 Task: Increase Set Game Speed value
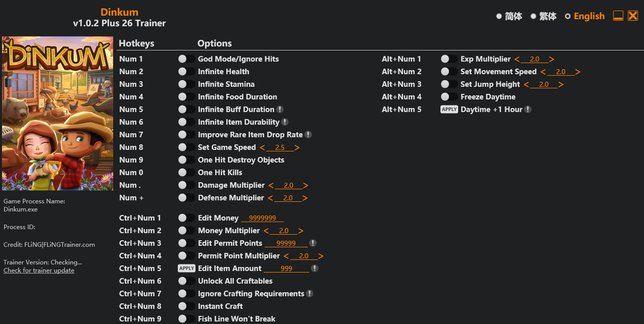click(x=297, y=148)
